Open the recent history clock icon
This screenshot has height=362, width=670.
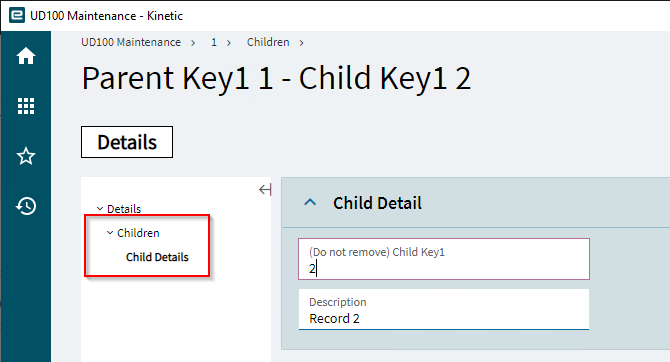[26, 206]
